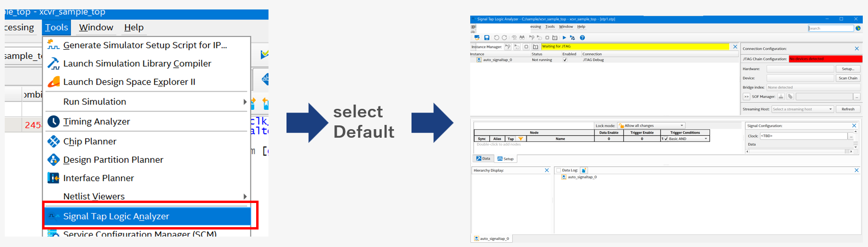Toggle the Enabled checkbox for auto_signaltap_0
Viewport: 868px width, 247px height.
tap(565, 60)
